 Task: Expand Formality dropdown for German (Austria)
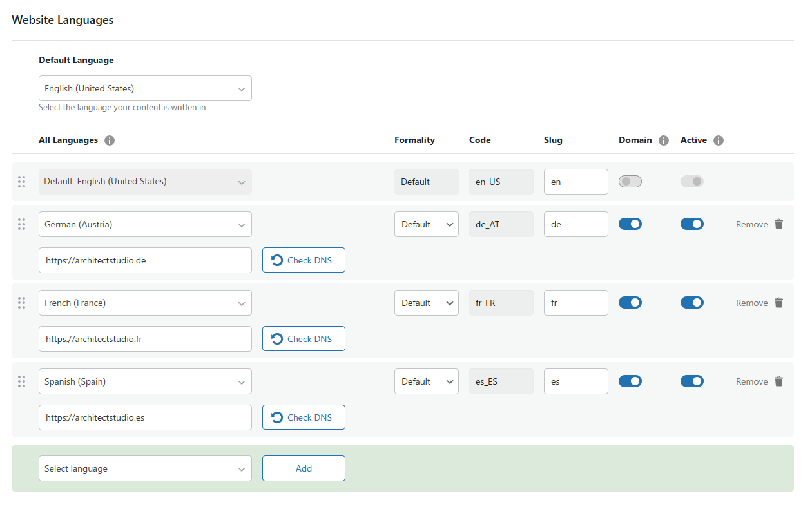[x=426, y=224]
